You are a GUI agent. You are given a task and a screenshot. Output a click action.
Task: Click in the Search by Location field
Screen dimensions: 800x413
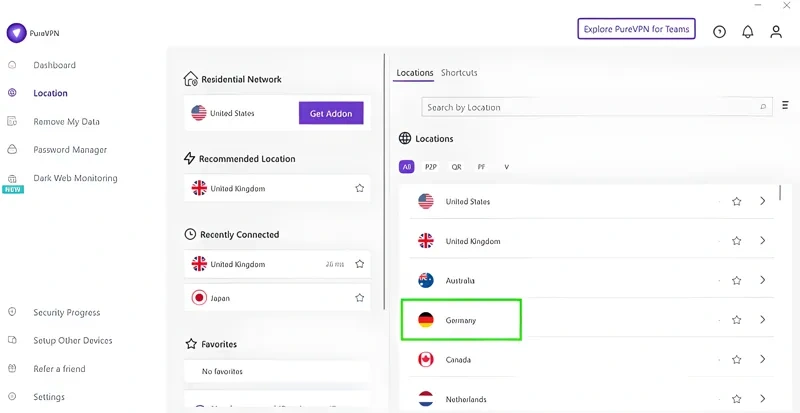pos(596,107)
